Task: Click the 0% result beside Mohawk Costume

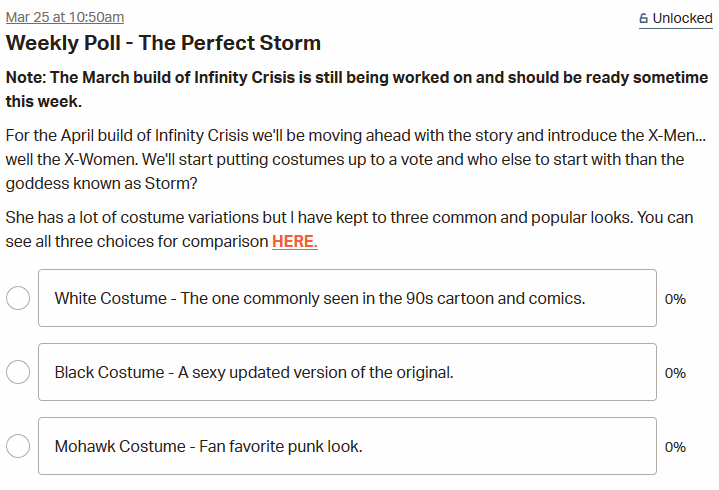Action: [675, 447]
